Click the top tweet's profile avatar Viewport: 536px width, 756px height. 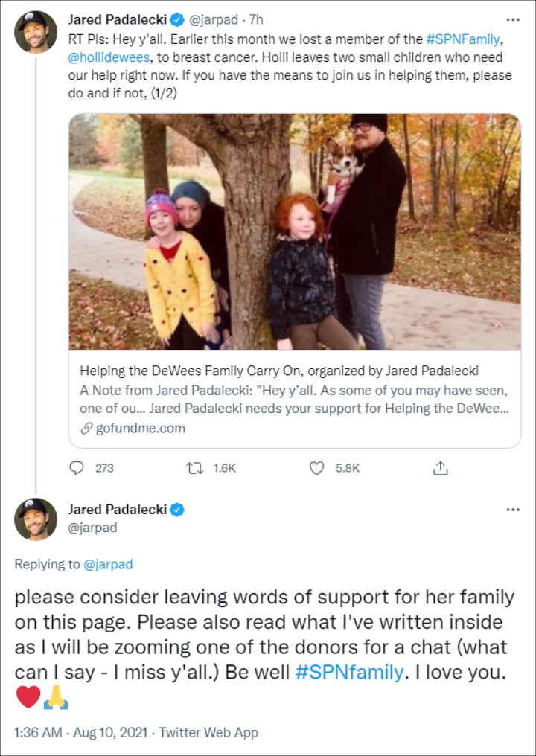pyautogui.click(x=35, y=32)
